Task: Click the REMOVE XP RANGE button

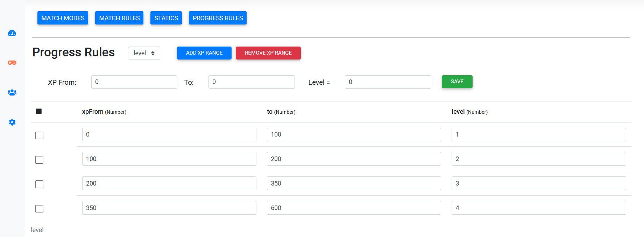Action: pos(268,53)
